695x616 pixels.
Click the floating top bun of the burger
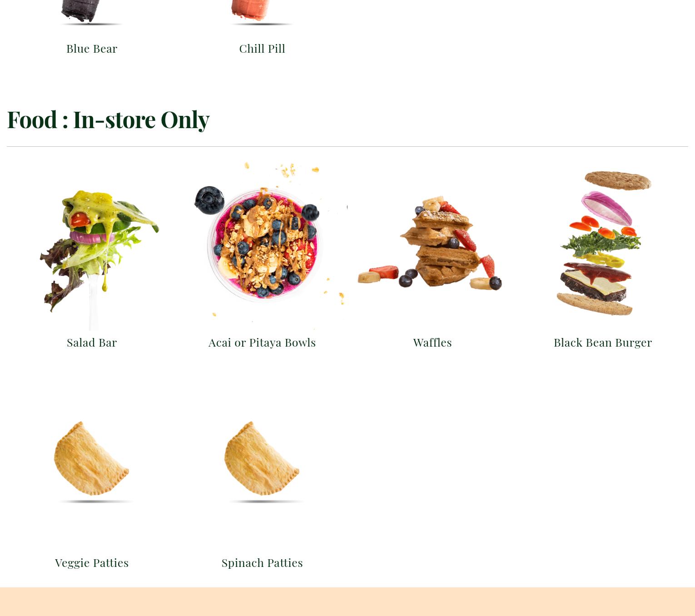[x=618, y=180]
